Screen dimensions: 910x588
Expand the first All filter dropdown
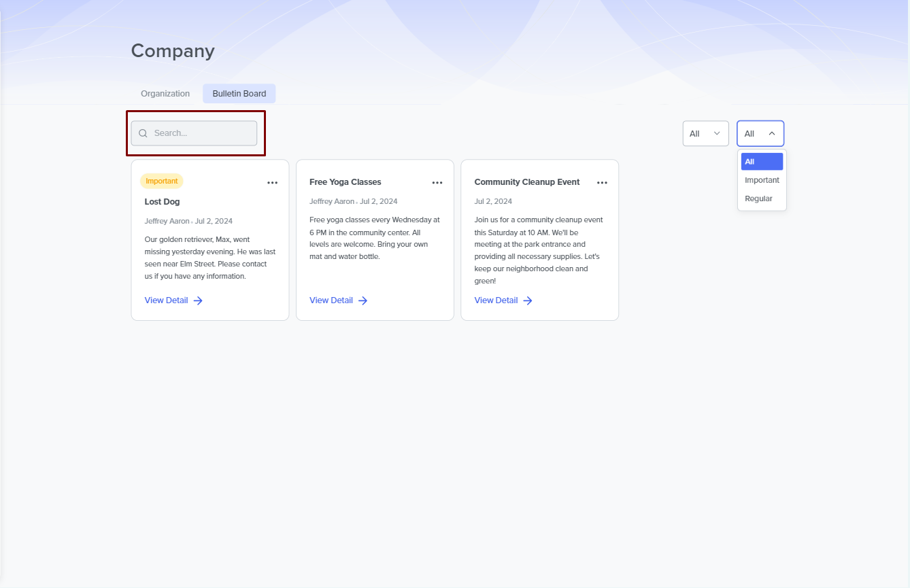pyautogui.click(x=705, y=133)
